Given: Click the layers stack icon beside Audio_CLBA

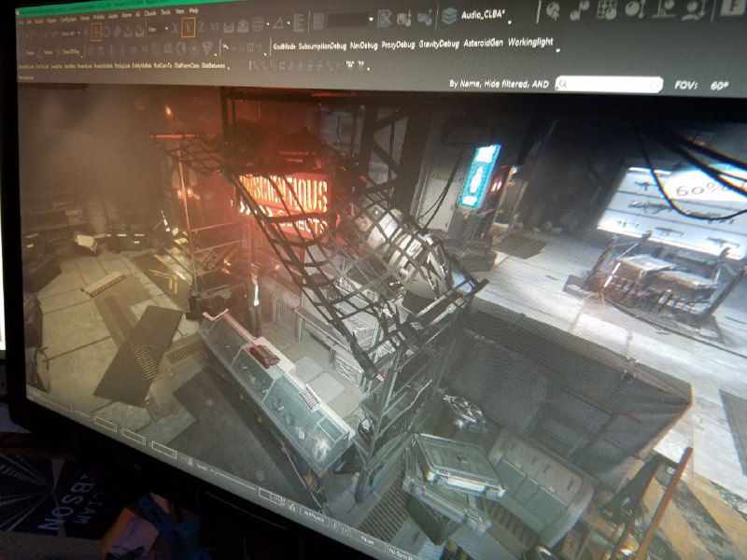Looking at the screenshot, I should pos(449,16).
